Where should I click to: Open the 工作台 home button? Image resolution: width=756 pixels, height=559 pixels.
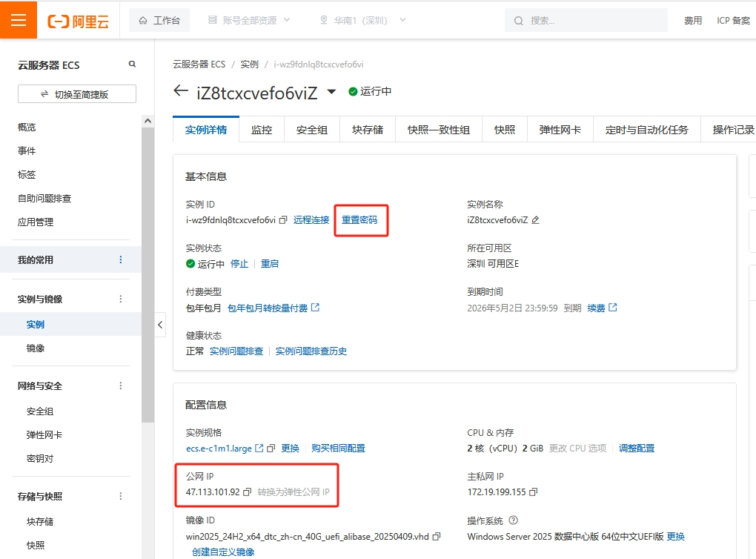[x=159, y=20]
